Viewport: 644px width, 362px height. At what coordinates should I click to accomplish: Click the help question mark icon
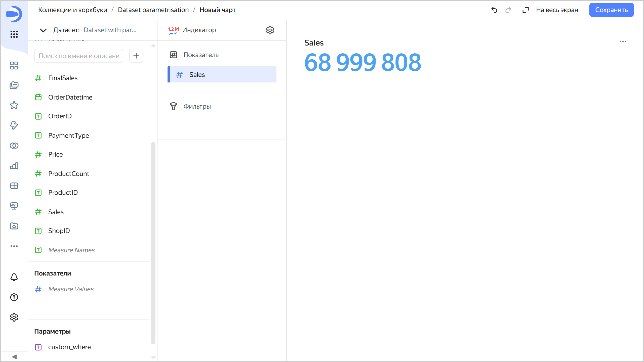click(14, 297)
